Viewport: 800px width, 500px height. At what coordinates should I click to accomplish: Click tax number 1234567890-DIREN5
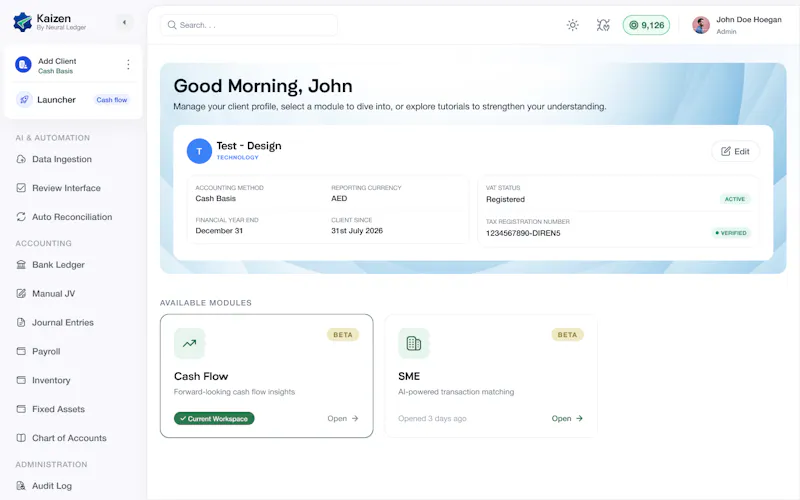(x=523, y=233)
